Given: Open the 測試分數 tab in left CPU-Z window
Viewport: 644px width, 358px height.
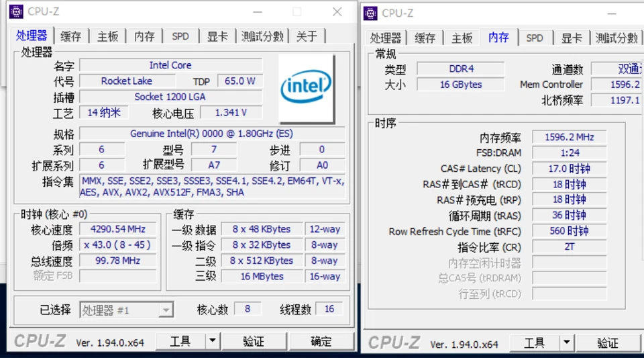Looking at the screenshot, I should (262, 36).
